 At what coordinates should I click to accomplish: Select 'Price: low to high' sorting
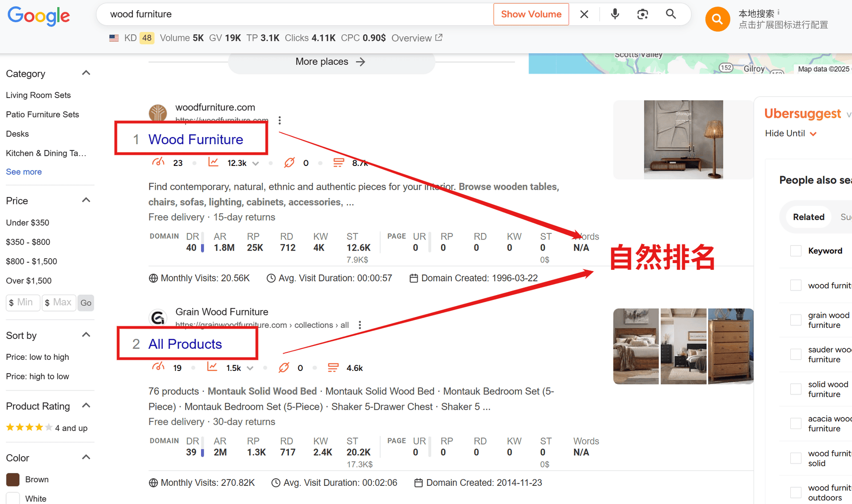tap(37, 357)
